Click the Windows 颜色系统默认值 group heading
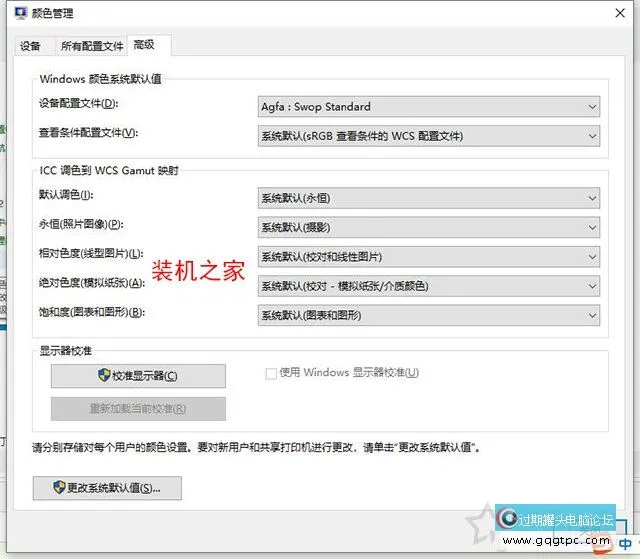 (x=100, y=79)
